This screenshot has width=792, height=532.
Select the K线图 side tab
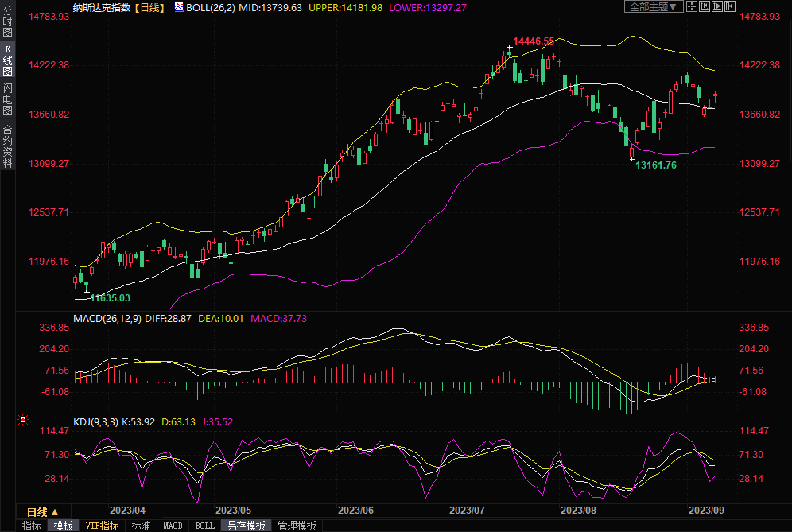point(7,60)
